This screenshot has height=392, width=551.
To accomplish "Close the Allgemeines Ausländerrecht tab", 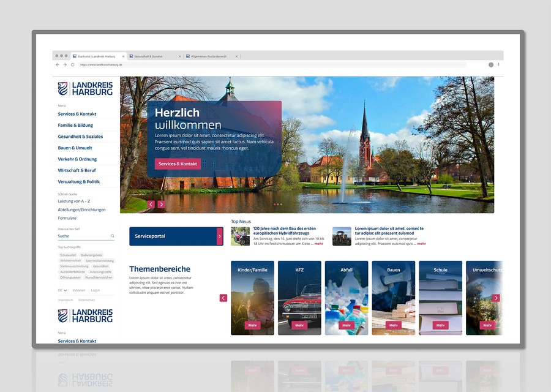I will (236, 56).
